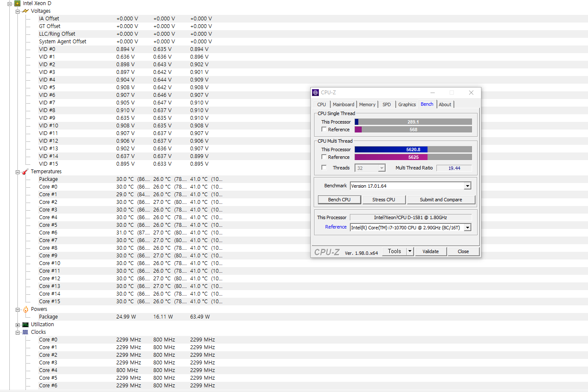Screen dimensions: 588x392
Task: Click Multi Thread Reference bar 5625
Action: point(414,157)
